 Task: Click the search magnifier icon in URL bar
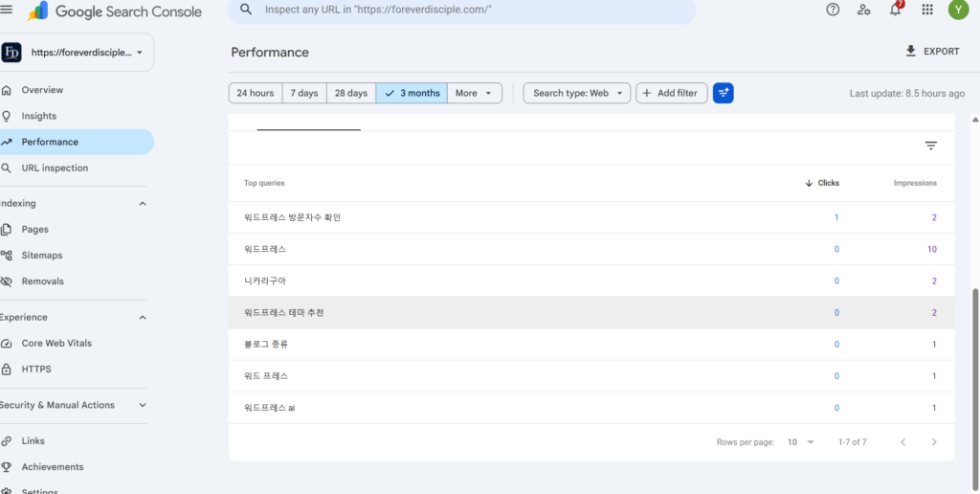[246, 10]
